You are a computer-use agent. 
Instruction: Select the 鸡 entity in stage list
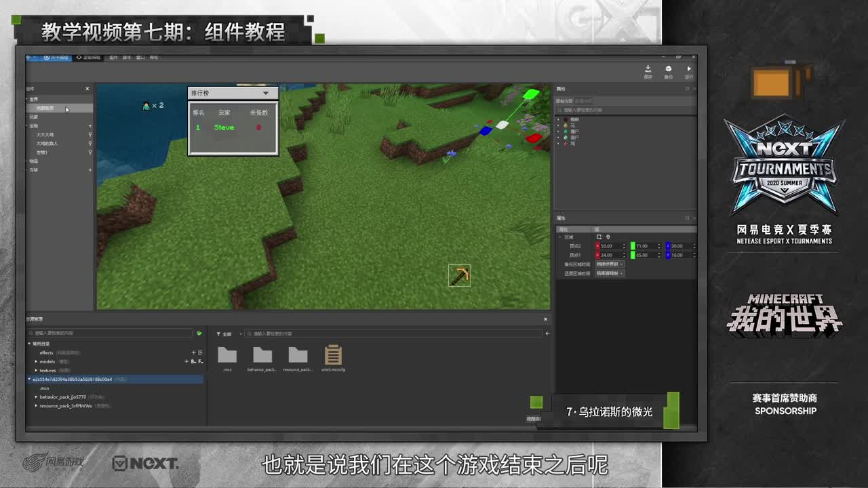[572, 144]
